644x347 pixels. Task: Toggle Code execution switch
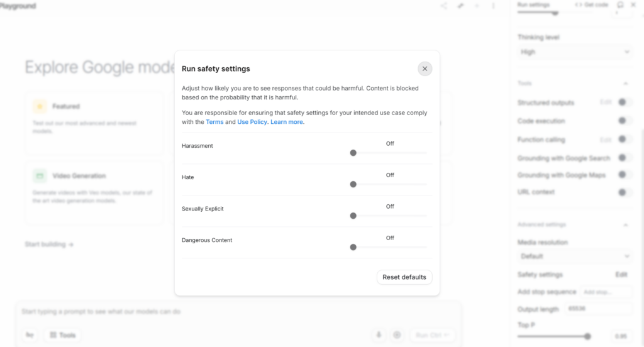pyautogui.click(x=624, y=121)
